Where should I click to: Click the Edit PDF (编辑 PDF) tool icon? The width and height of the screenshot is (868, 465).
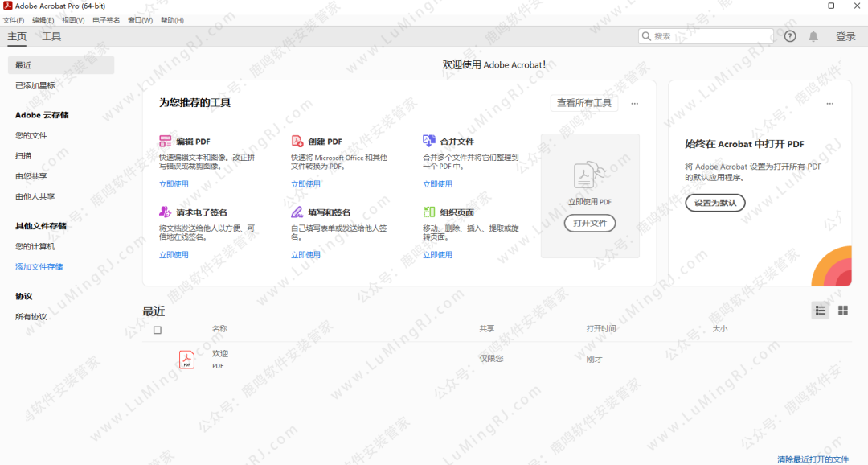[x=165, y=141]
